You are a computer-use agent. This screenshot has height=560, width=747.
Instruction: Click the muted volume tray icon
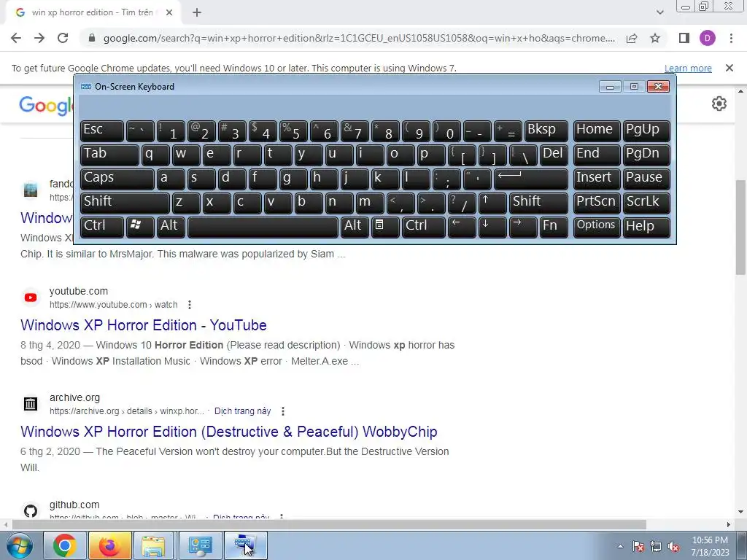coord(673,547)
